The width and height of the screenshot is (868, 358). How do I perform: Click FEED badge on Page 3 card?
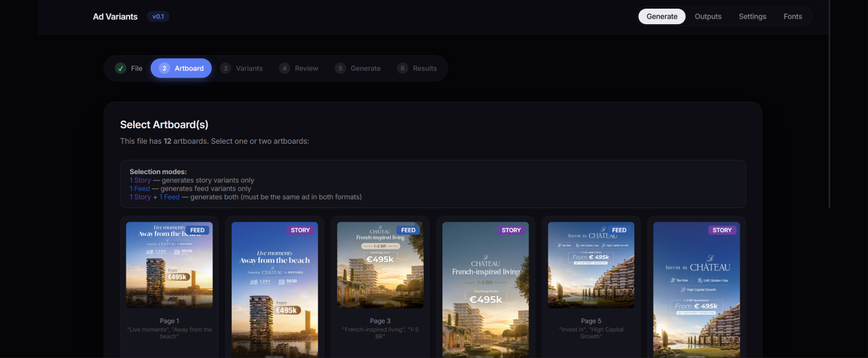pyautogui.click(x=408, y=230)
